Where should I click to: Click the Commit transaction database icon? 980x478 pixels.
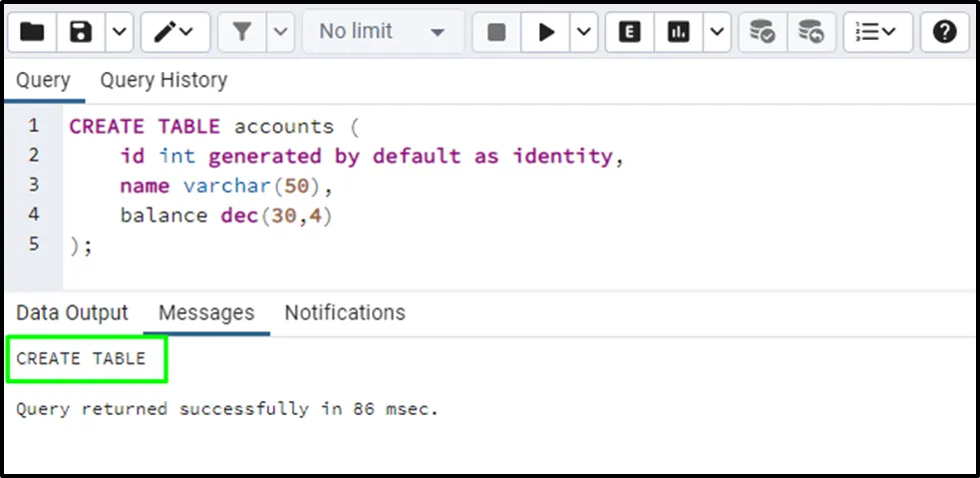763,32
